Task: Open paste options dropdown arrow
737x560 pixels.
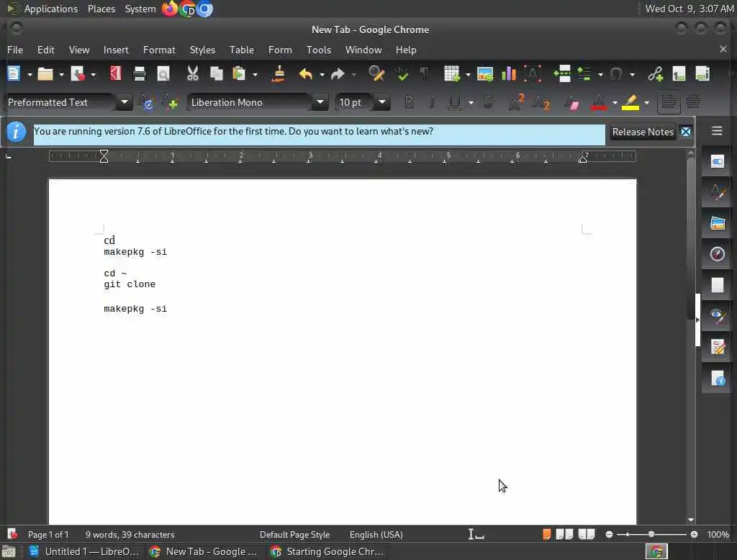Action: tap(255, 74)
